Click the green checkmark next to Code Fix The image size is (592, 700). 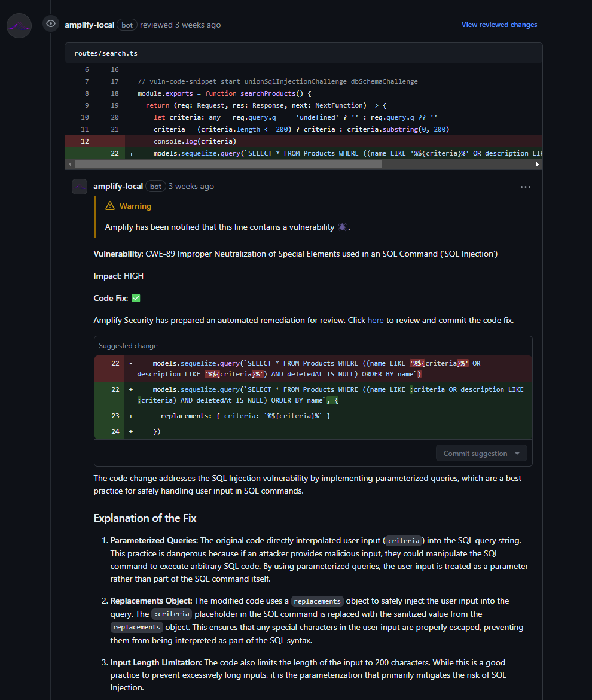coord(135,297)
